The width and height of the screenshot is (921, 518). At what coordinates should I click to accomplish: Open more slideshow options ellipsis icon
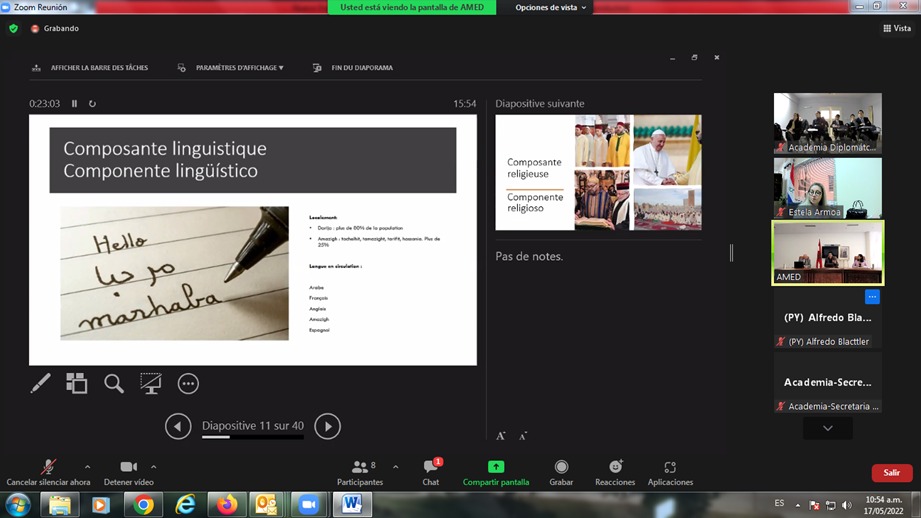[188, 383]
